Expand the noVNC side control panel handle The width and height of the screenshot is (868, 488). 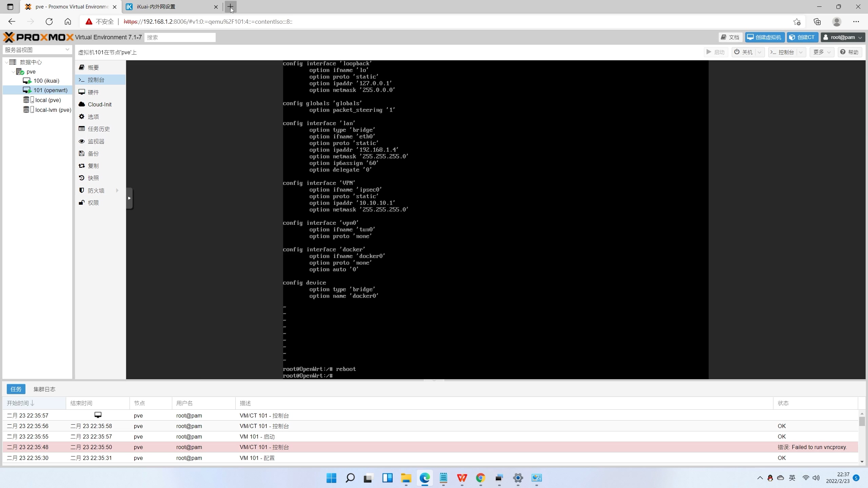[129, 198]
